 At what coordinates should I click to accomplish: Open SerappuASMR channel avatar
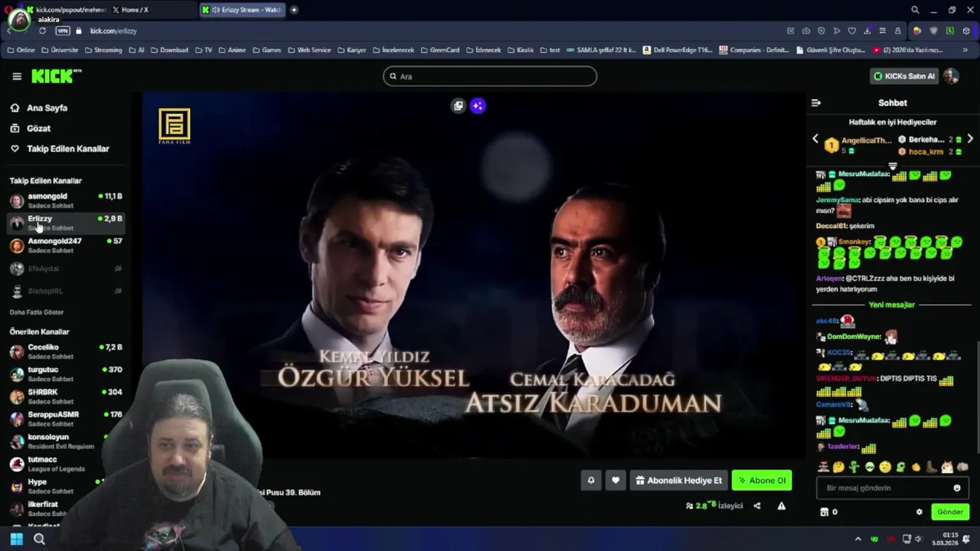pyautogui.click(x=17, y=419)
